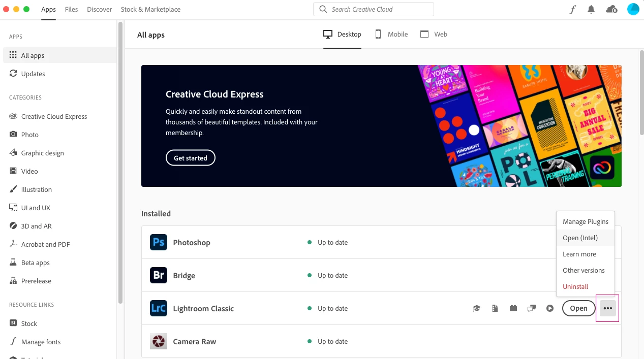
Task: Click the Prerelease flask icon
Action: pyautogui.click(x=13, y=281)
